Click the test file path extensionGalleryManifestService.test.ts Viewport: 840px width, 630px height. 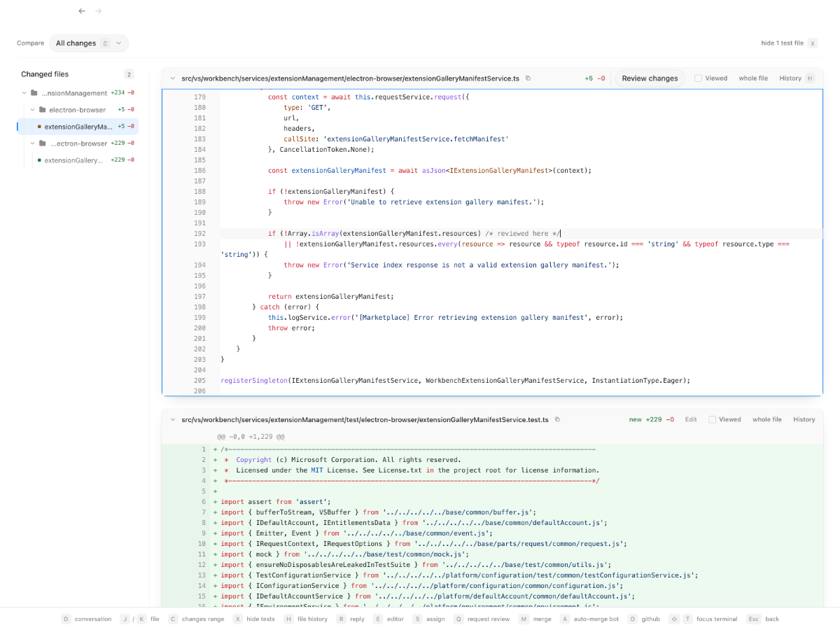pos(365,419)
